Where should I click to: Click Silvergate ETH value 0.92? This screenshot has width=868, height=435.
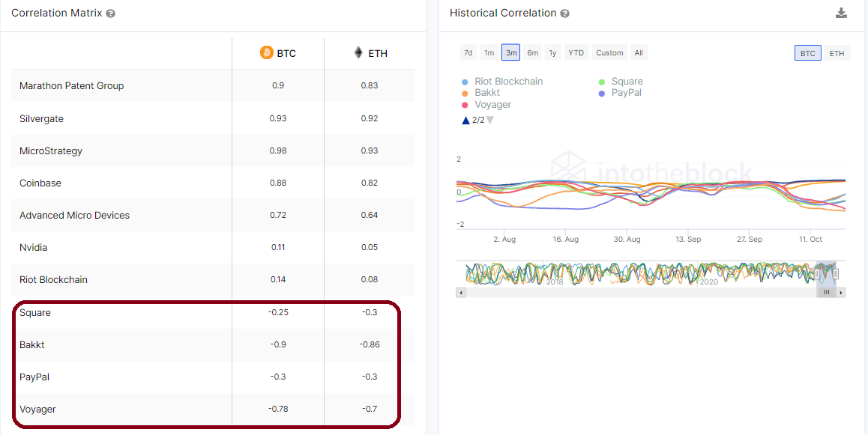pos(370,118)
